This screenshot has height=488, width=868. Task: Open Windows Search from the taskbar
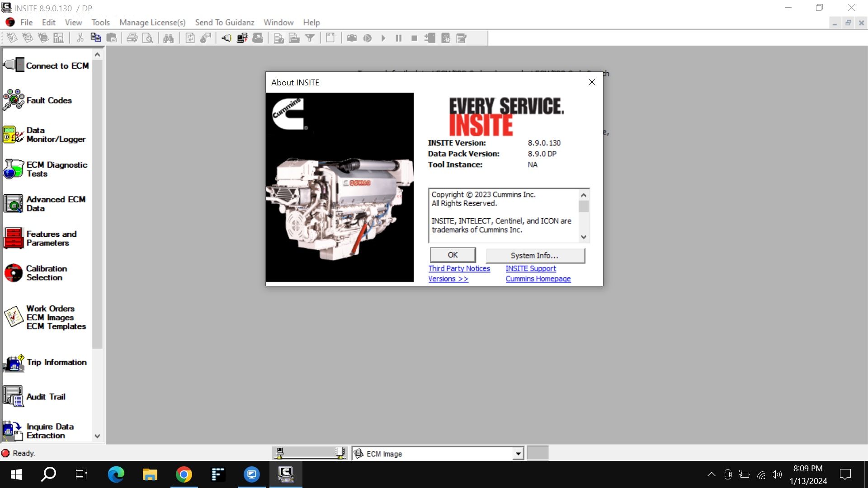coord(48,474)
